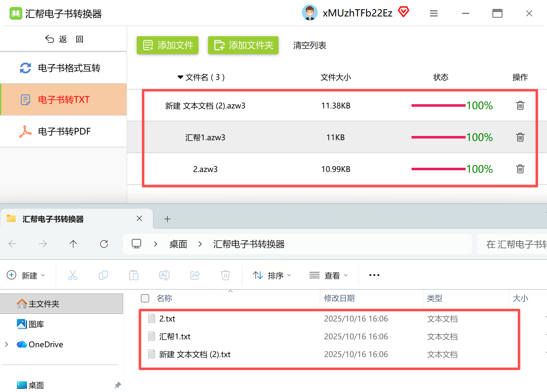This screenshot has width=547, height=392.
Task: Click trash icon for 汇帮1.azw3 row
Action: [520, 137]
